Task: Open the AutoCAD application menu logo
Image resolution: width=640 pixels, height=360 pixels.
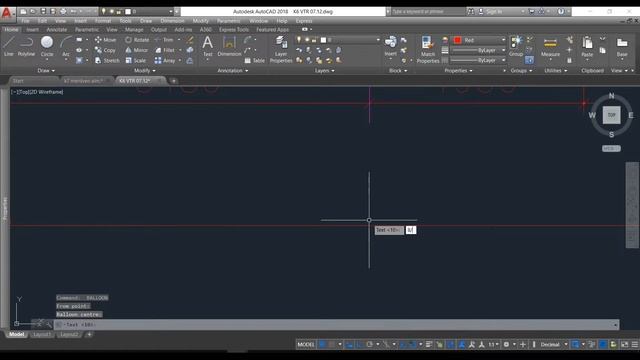Action: pyautogui.click(x=7, y=13)
